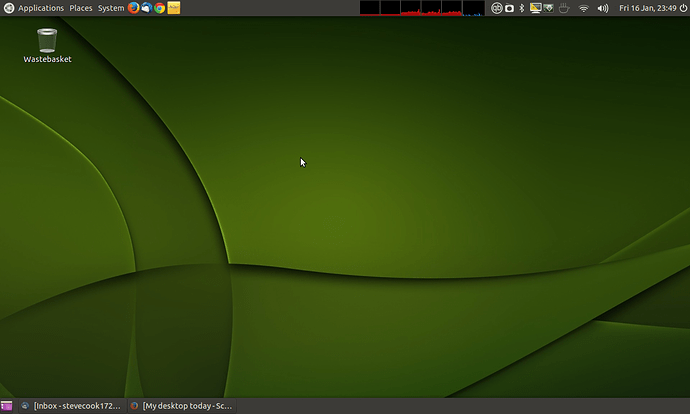Toggle the Caffeine coffee cup indicator
Viewport: 690px width, 414px height.
pos(564,8)
